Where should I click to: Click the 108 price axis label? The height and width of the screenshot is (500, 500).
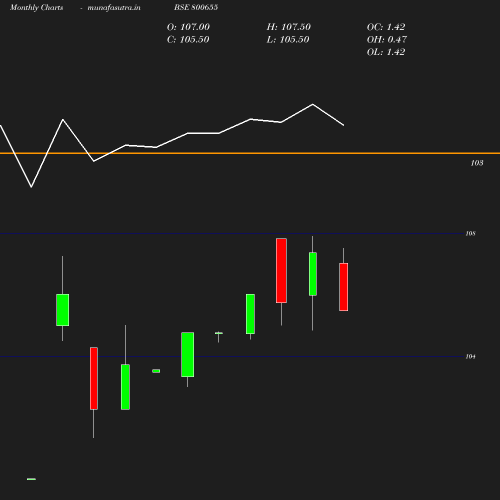(x=470, y=234)
